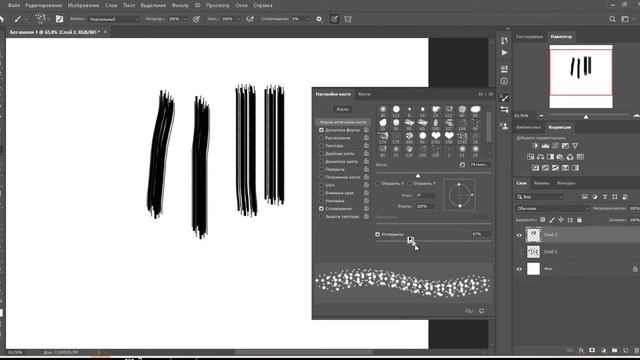640x360 pixels.
Task: Enable Flip Y checkbox
Action: click(x=409, y=183)
